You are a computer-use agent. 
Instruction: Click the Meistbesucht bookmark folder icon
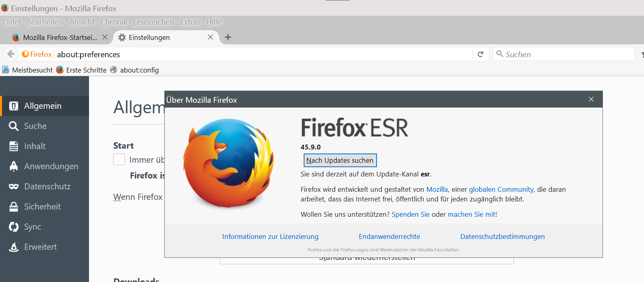[x=6, y=70]
